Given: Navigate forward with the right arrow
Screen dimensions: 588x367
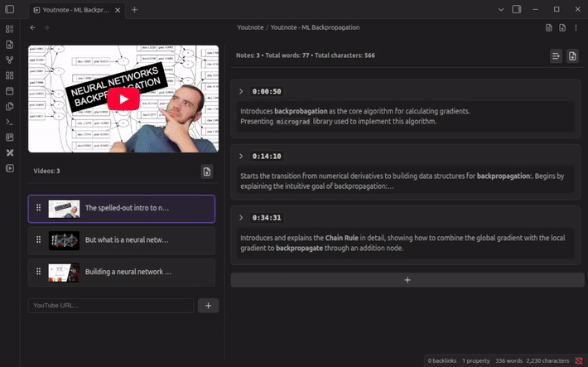Looking at the screenshot, I should 46,27.
